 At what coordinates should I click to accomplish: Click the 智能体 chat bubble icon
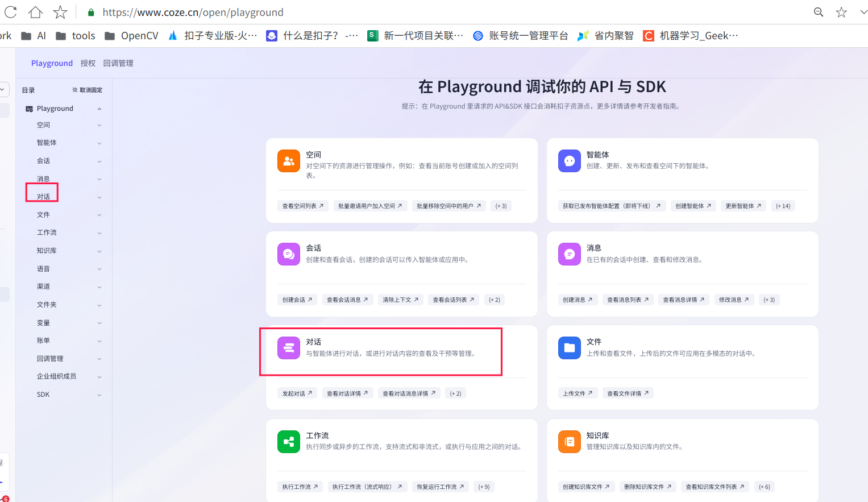click(x=569, y=161)
